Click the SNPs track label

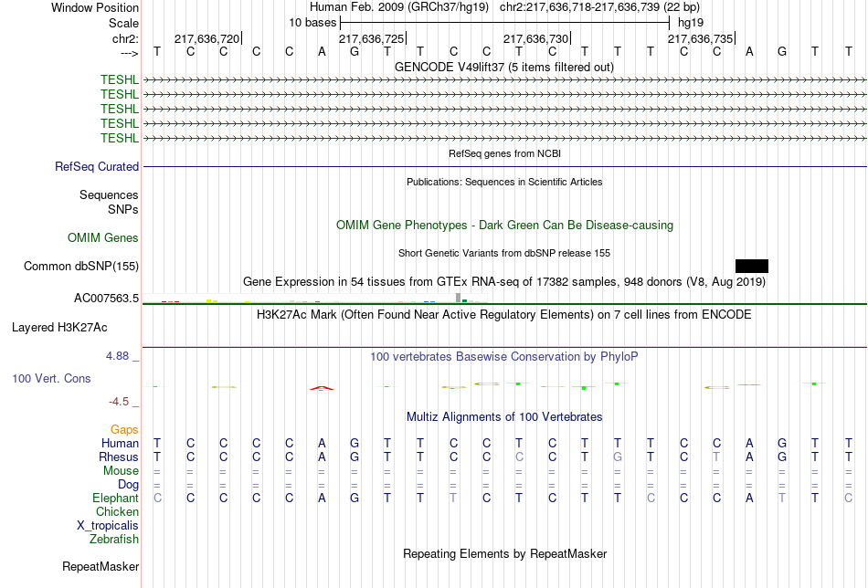click(123, 210)
